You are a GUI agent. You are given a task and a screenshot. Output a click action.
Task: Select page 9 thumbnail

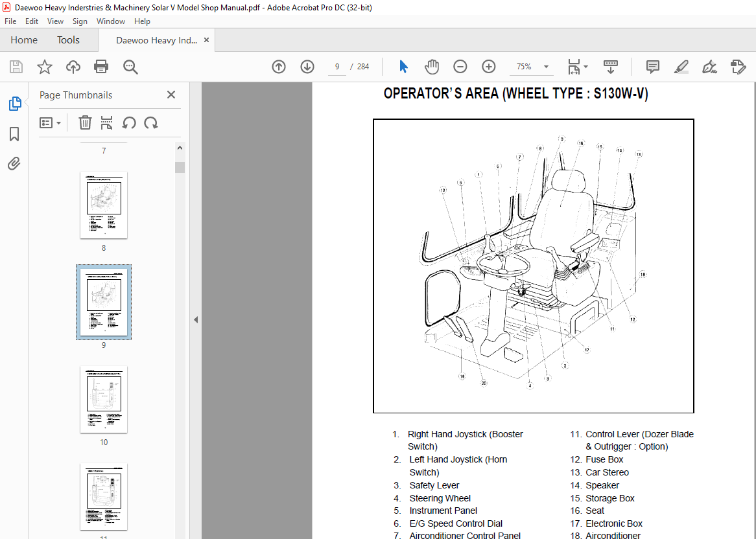104,302
